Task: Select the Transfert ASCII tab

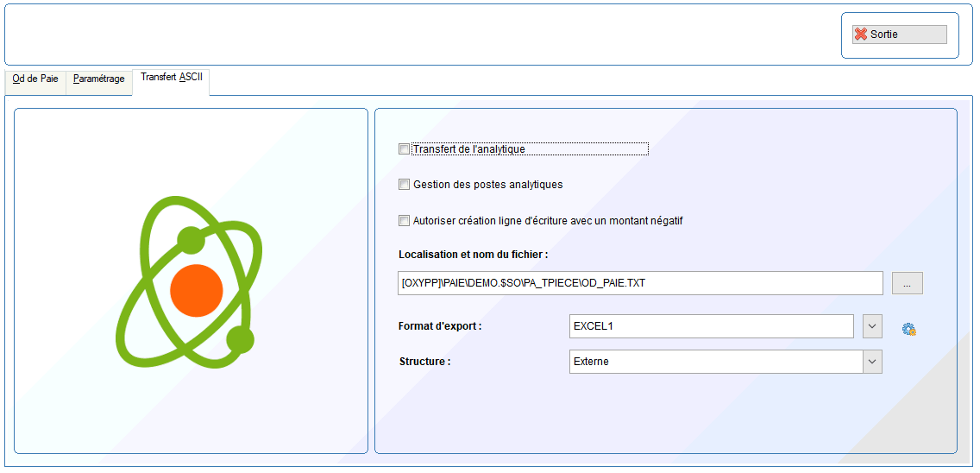Action: [171, 81]
